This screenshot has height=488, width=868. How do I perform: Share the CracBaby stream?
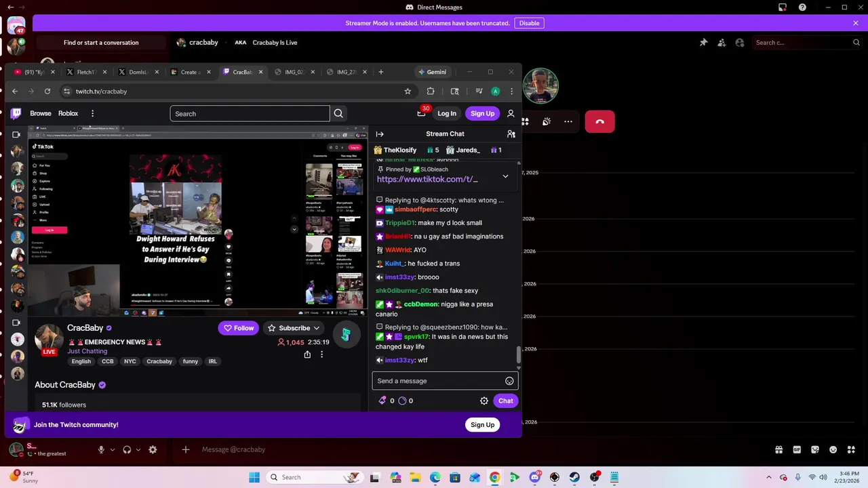click(x=307, y=354)
